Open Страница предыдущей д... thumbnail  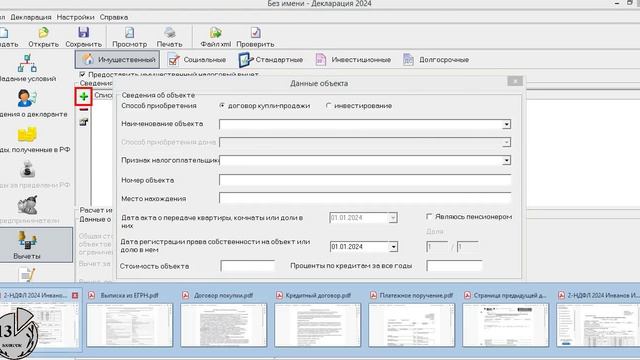click(x=505, y=325)
